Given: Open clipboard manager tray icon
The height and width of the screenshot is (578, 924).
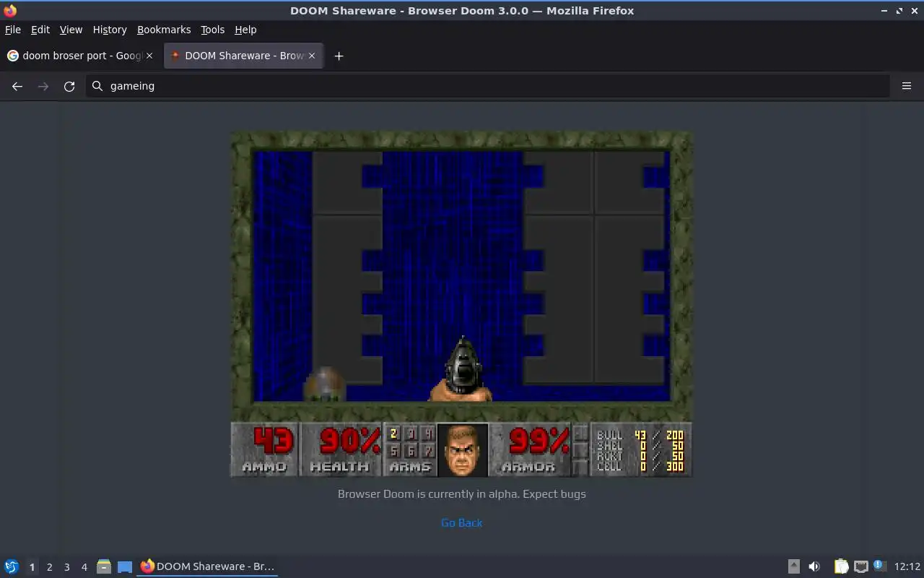Looking at the screenshot, I should click(841, 566).
